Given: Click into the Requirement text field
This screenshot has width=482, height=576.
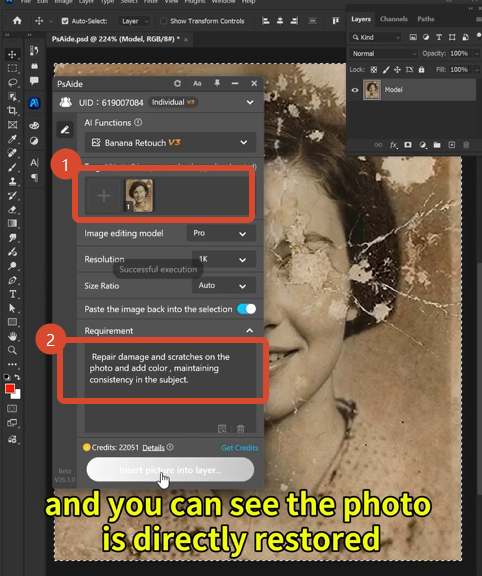Looking at the screenshot, I should coord(170,388).
